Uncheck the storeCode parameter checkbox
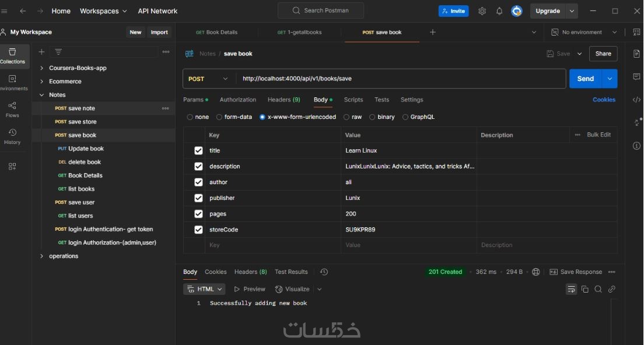This screenshot has height=345, width=644. point(198,230)
